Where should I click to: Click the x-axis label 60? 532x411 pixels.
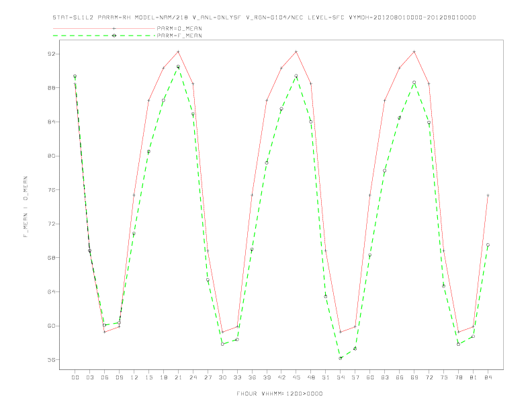click(370, 377)
